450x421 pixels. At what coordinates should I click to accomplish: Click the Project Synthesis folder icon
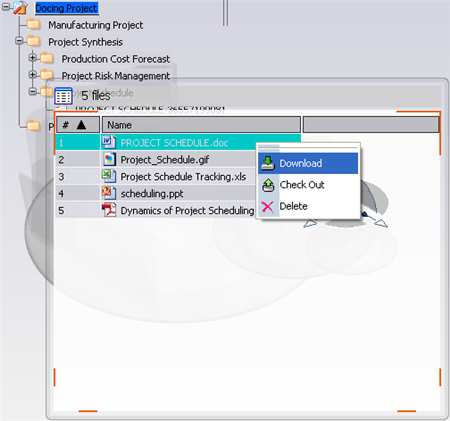click(34, 41)
